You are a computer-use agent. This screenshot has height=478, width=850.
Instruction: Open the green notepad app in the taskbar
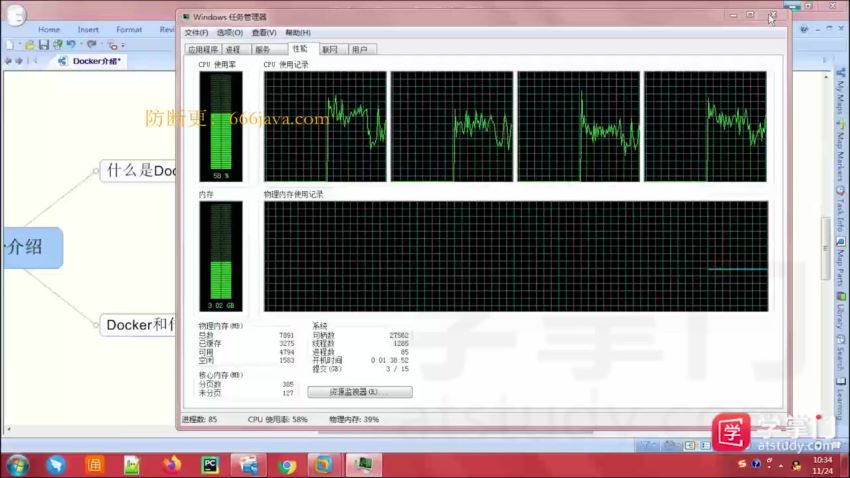tap(132, 465)
